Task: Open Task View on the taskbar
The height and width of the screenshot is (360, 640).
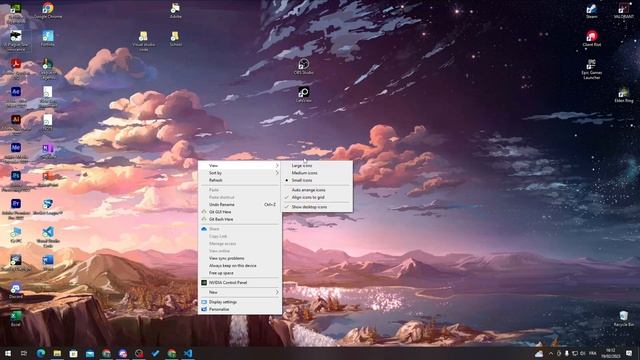Action: 24,353
